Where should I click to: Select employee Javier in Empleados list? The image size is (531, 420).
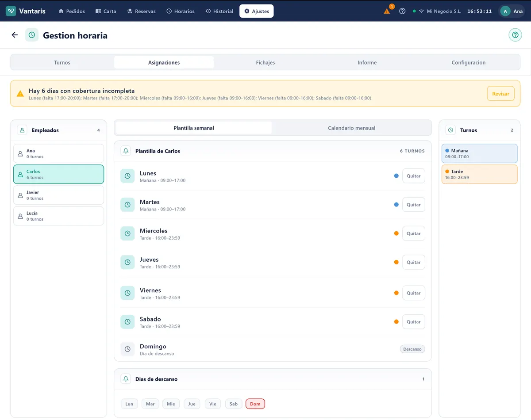pyautogui.click(x=58, y=195)
